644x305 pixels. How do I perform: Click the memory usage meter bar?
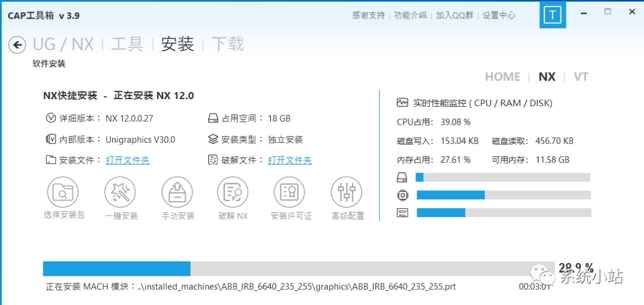point(504,212)
